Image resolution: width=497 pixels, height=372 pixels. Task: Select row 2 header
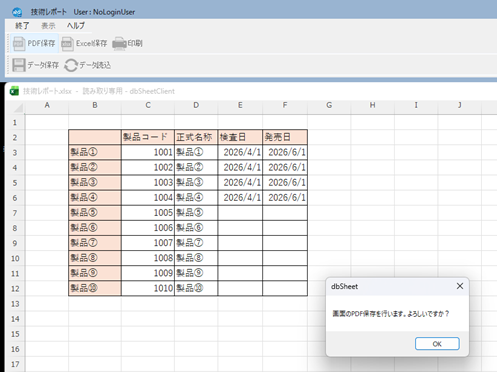[x=15, y=137]
